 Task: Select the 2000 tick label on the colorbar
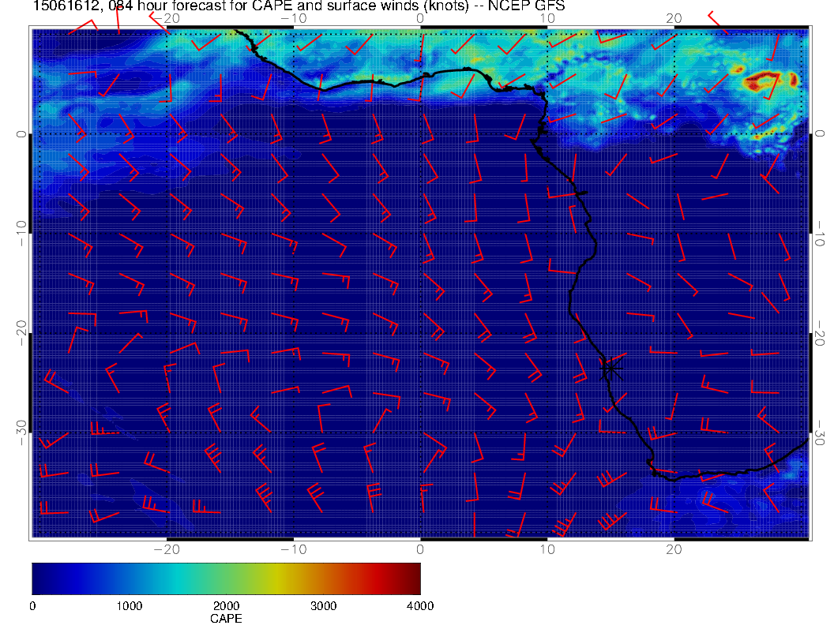tap(226, 606)
